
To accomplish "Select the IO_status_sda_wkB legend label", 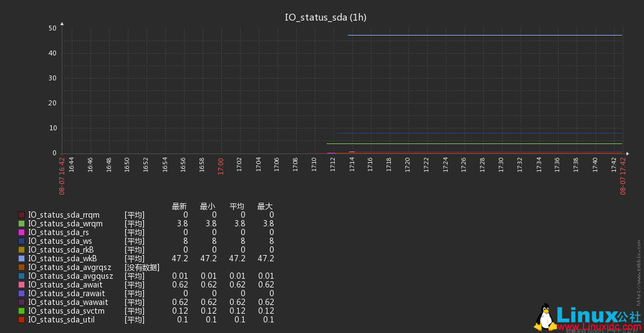I will click(x=62, y=259).
